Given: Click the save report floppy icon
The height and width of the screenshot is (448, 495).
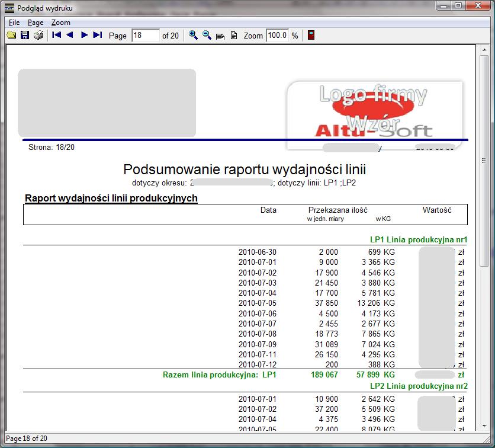Looking at the screenshot, I should 25,36.
